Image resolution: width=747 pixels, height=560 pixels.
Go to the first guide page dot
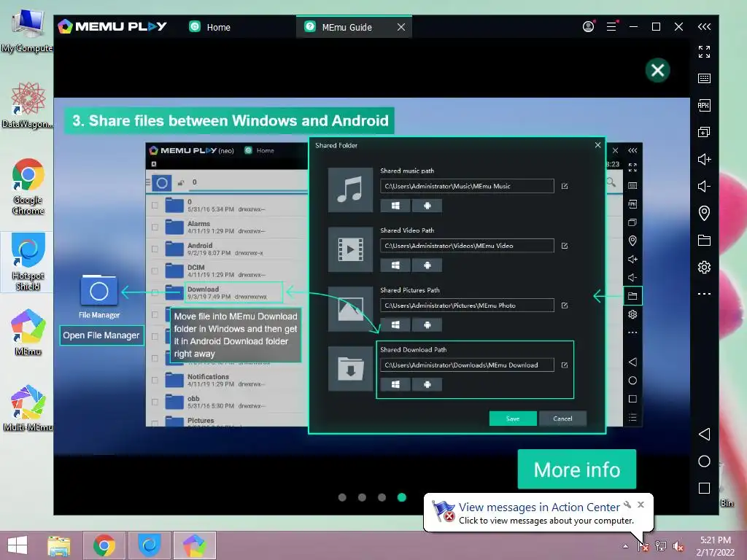coord(342,497)
